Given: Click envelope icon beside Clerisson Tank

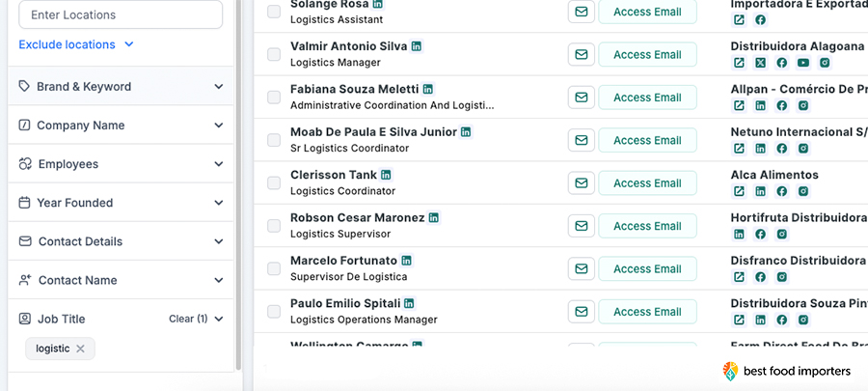Looking at the screenshot, I should click(582, 183).
